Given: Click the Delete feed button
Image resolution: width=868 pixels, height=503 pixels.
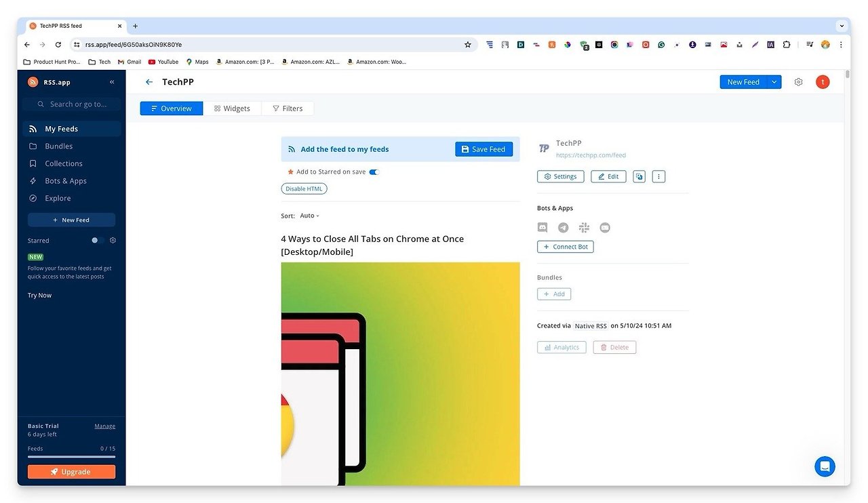Looking at the screenshot, I should (x=614, y=347).
